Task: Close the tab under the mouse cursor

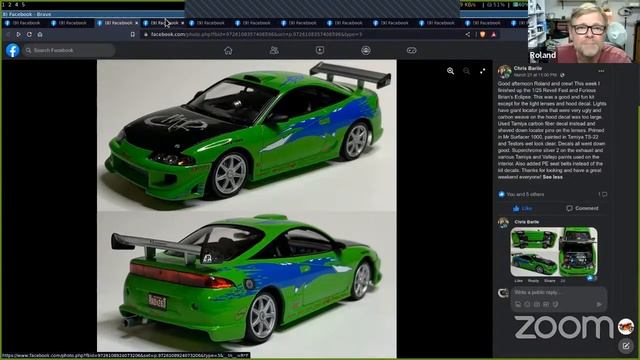Action: [x=182, y=23]
